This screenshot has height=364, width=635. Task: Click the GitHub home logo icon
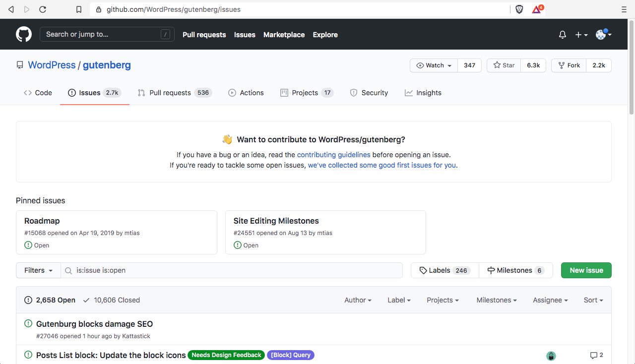point(23,34)
